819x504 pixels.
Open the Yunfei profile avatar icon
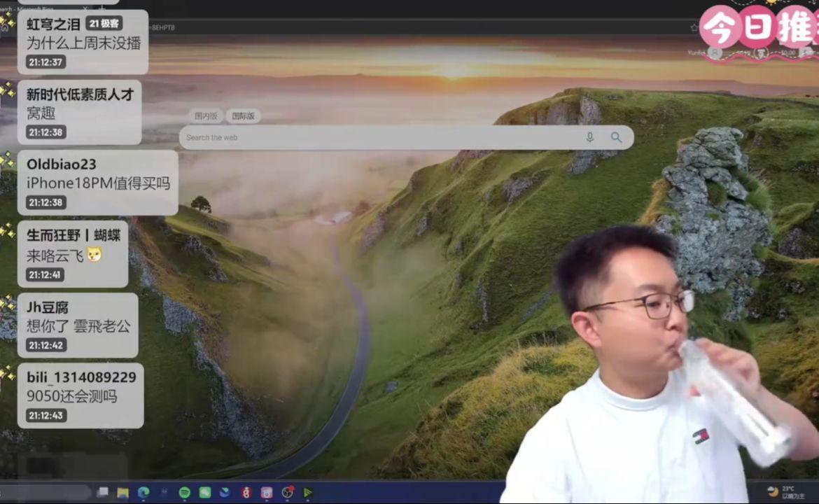tap(715, 52)
